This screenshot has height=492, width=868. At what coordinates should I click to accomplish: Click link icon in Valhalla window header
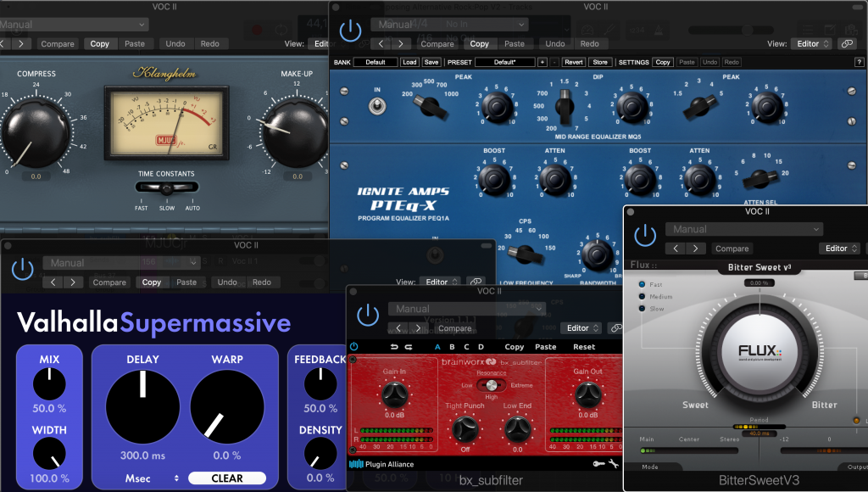475,282
